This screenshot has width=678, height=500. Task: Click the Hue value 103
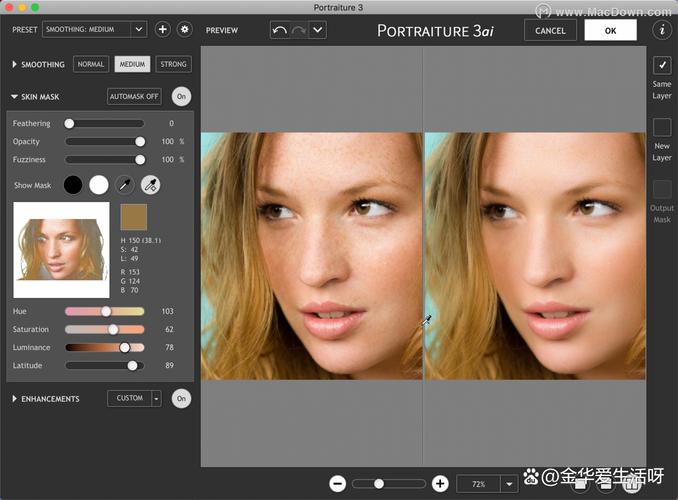click(168, 311)
